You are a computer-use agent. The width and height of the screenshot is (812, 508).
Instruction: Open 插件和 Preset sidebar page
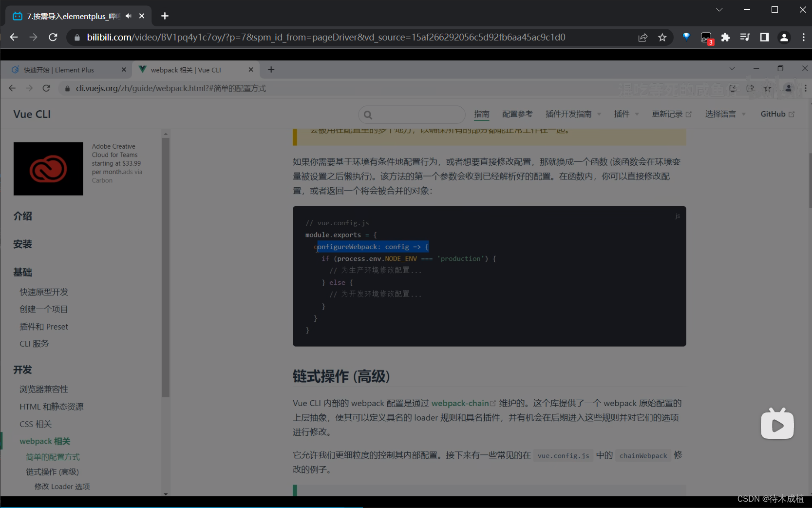(44, 327)
